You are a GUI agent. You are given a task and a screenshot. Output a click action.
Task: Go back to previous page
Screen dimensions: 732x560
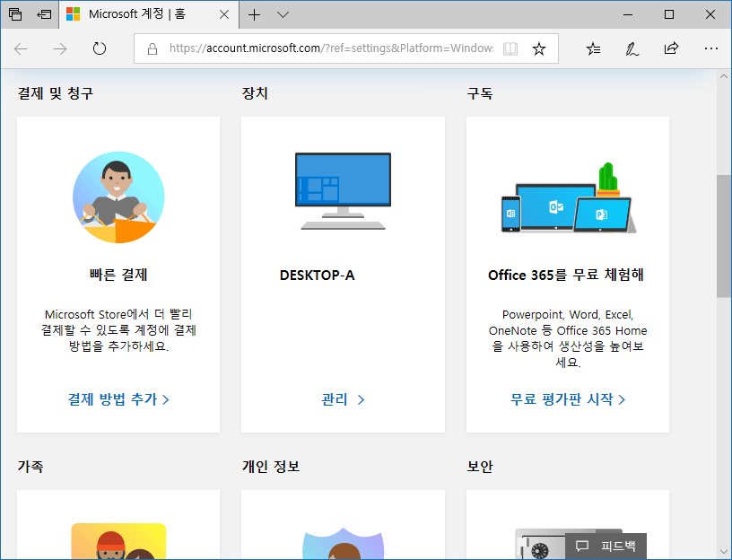[21, 48]
